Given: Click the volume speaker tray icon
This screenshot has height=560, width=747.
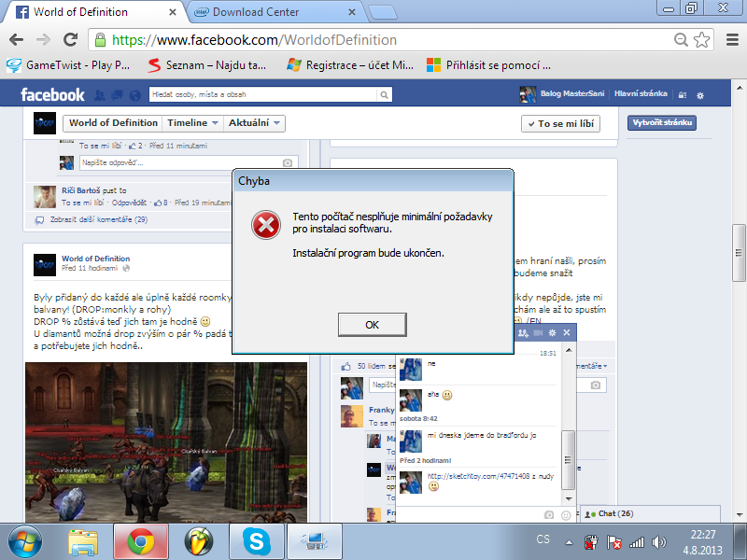Looking at the screenshot, I should [x=659, y=542].
